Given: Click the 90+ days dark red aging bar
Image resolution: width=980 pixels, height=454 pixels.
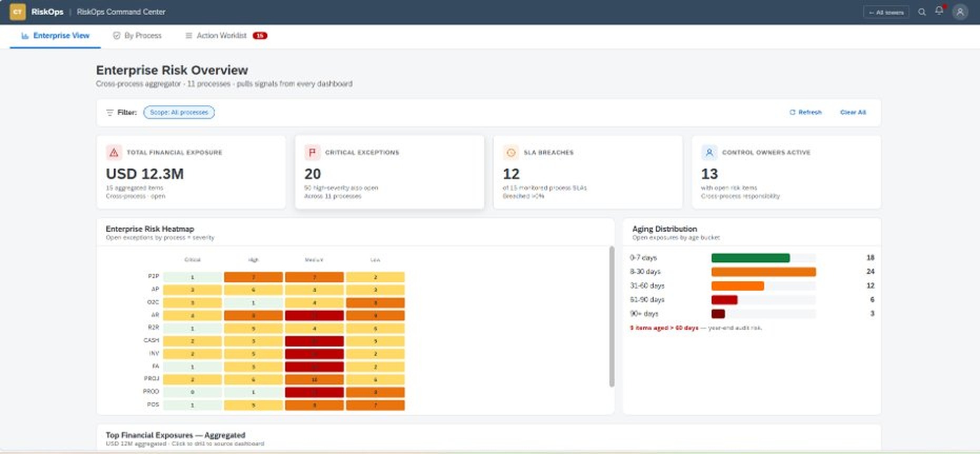Looking at the screenshot, I should point(718,314).
